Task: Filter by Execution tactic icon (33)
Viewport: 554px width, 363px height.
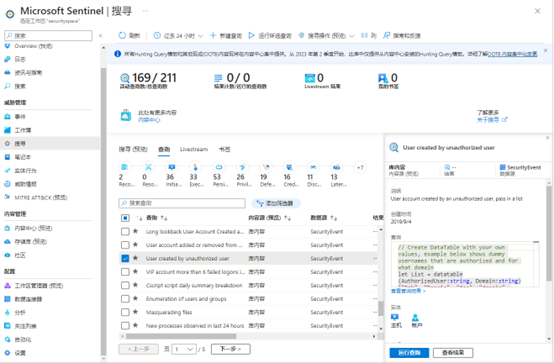Action: [x=195, y=167]
